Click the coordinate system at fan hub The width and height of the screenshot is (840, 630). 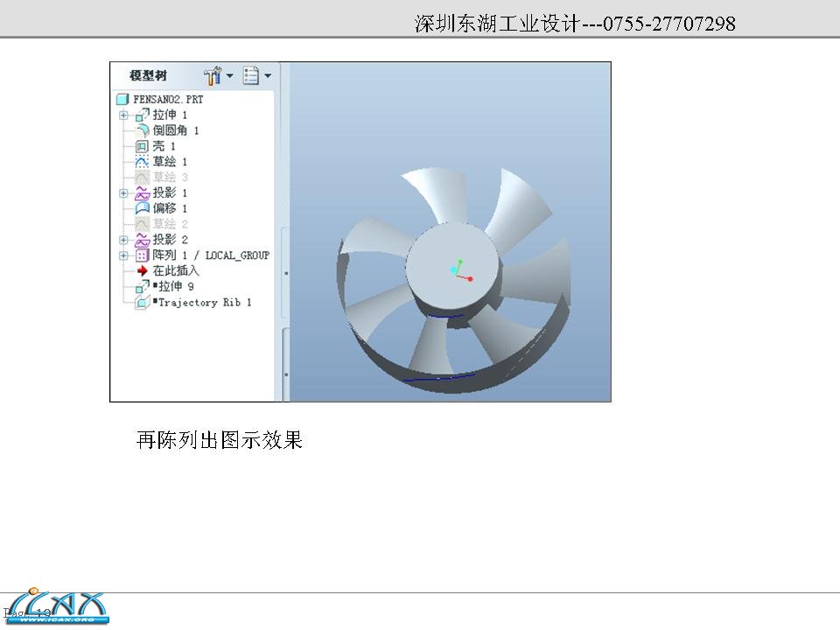pyautogui.click(x=461, y=270)
